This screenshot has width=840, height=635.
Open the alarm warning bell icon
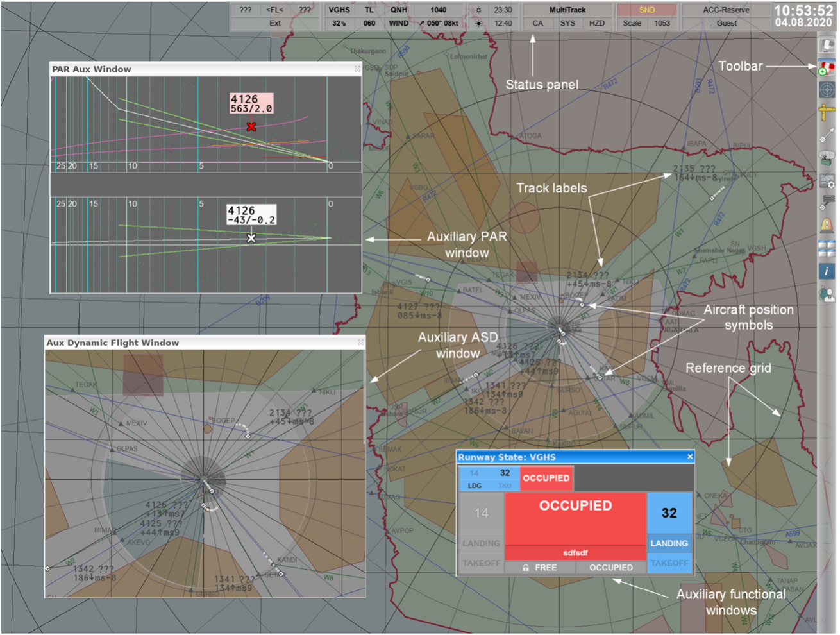[827, 225]
